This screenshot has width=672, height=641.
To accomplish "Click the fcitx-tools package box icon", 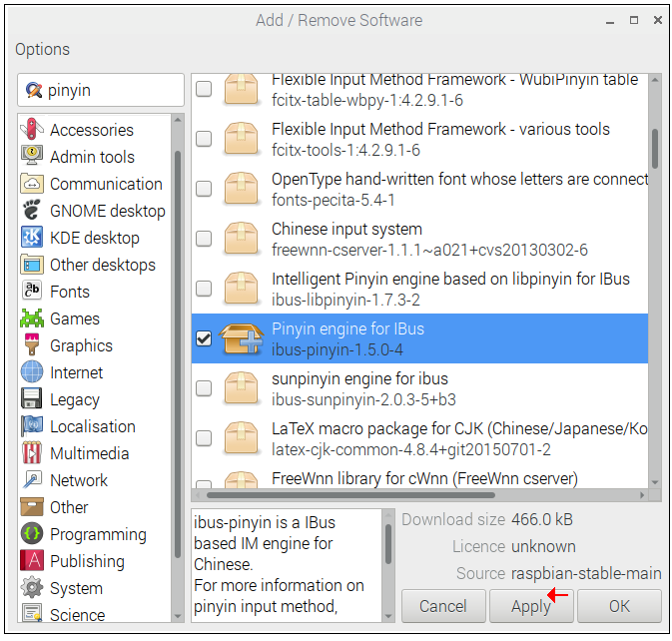I will 241,139.
